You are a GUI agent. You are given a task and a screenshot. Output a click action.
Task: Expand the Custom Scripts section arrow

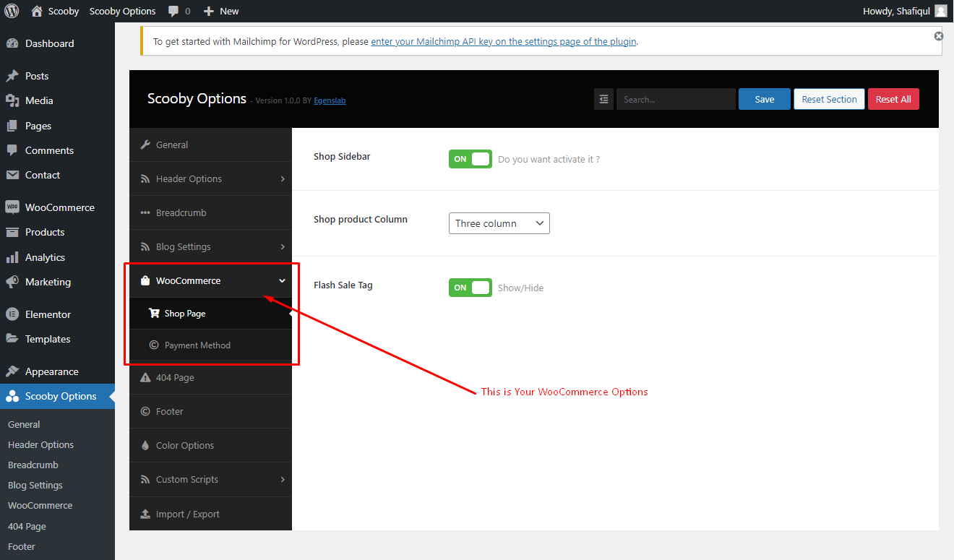(283, 479)
